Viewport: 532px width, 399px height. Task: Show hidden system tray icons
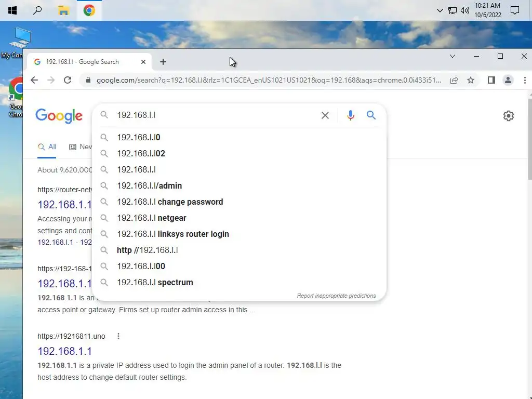[440, 10]
